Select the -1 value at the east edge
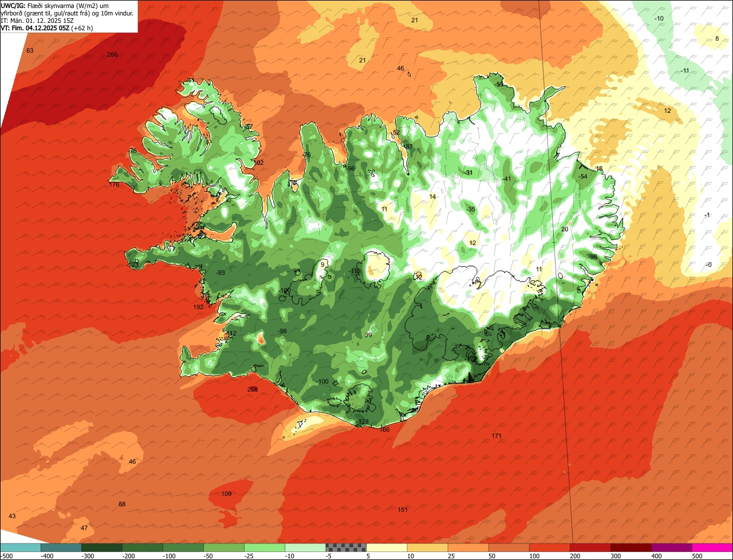The image size is (733, 560). 708,215
